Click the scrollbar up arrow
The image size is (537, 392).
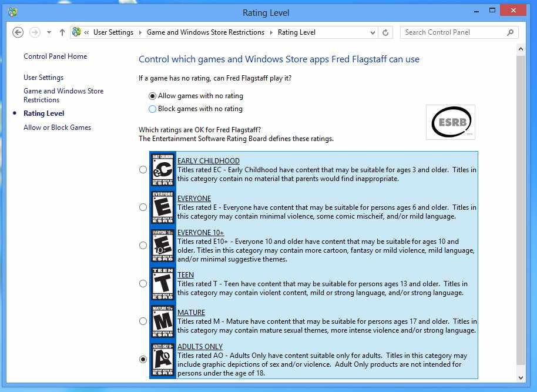pyautogui.click(x=521, y=49)
